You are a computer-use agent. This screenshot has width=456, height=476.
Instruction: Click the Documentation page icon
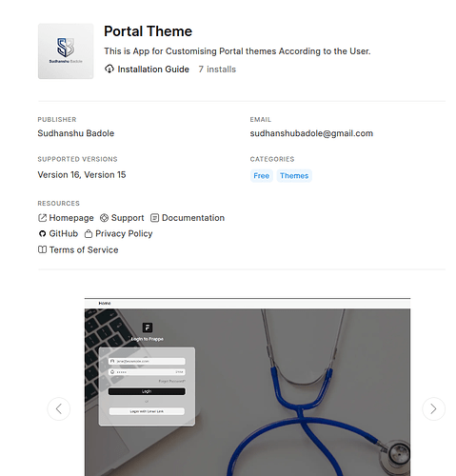tap(154, 218)
